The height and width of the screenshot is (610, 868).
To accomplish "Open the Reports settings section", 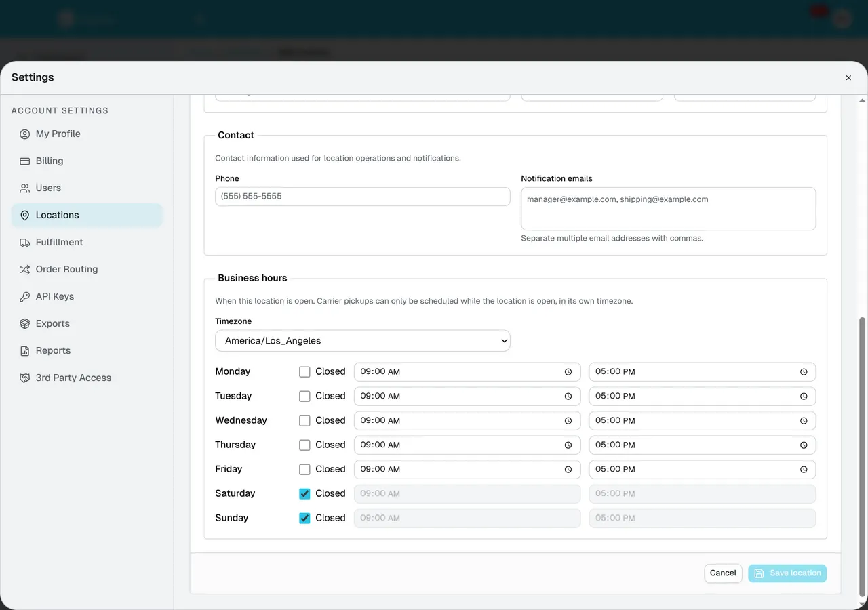I will click(87, 351).
